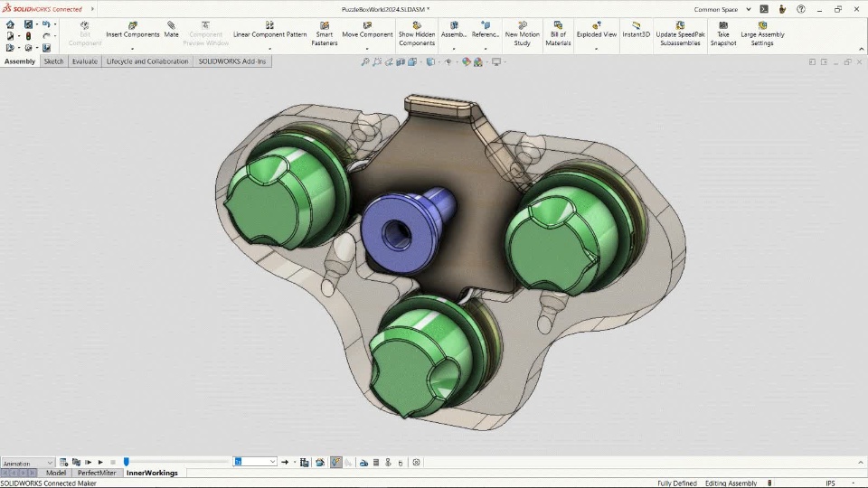Screen dimensions: 868x488
Task: Open the playback speed 1x dropdown
Action: pos(255,462)
